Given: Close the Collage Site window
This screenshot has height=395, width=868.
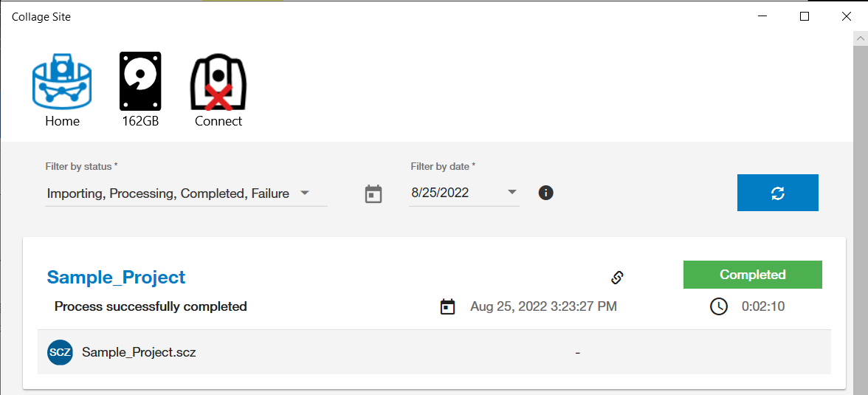Looking at the screenshot, I should click(847, 16).
